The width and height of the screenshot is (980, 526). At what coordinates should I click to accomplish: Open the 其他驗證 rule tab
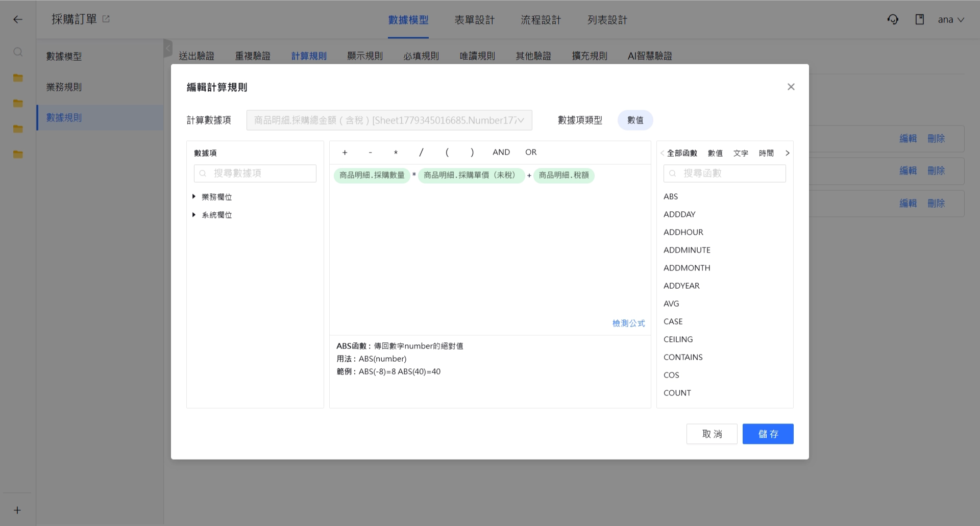coord(533,56)
